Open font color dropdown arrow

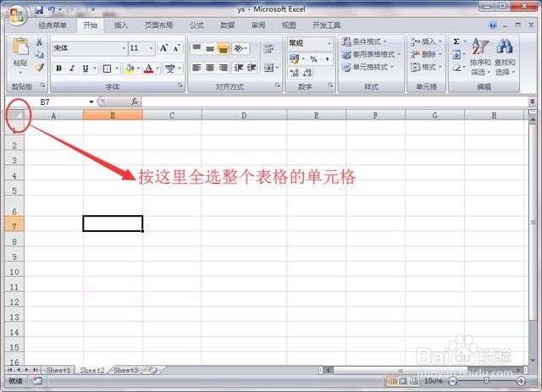click(x=158, y=69)
